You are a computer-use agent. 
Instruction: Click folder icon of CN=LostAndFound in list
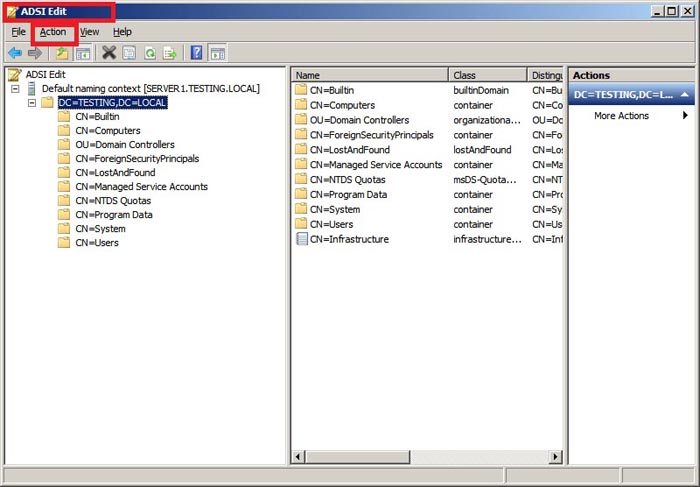tap(301, 149)
